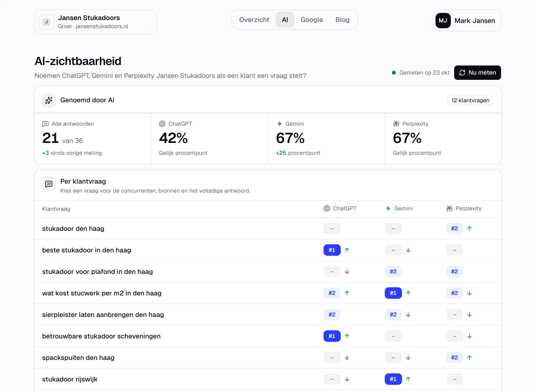The image size is (536, 392).
Task: Click ChatGPT #1 badge for beste stukadoor in den haag
Action: click(x=332, y=250)
